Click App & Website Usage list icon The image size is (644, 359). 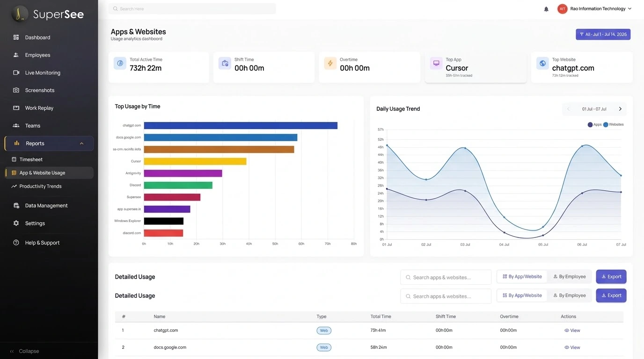[14, 173]
